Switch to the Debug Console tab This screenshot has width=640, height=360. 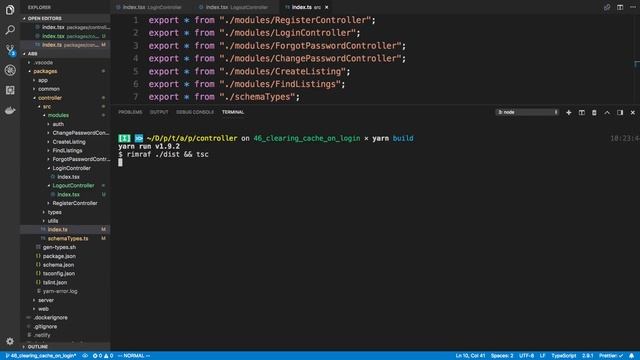195,112
